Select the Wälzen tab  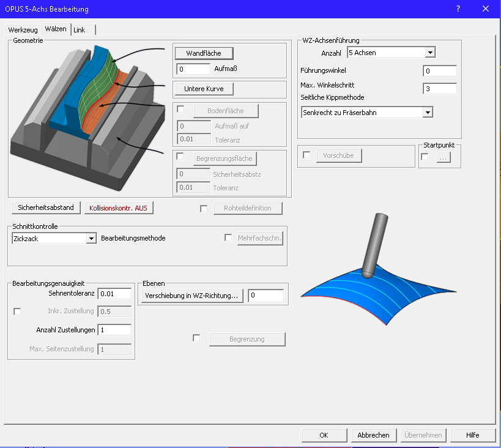pos(56,29)
